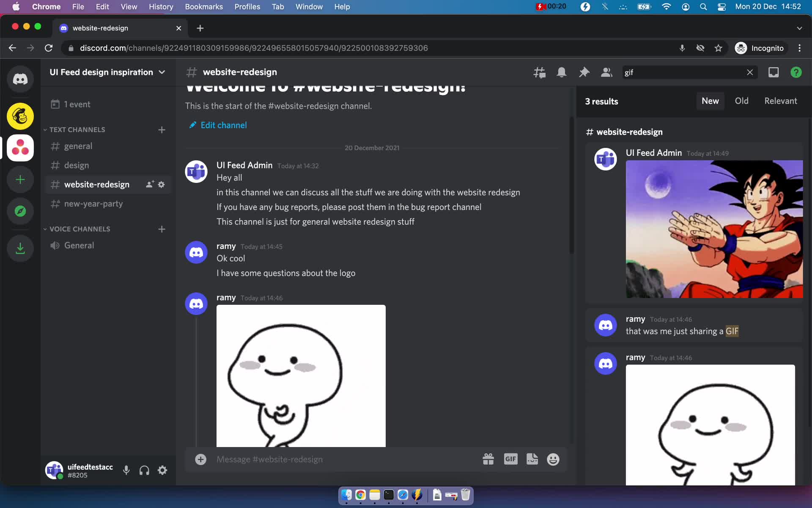Click the microphone toggle for uifeedtestacc
812x508 pixels.
(x=126, y=471)
